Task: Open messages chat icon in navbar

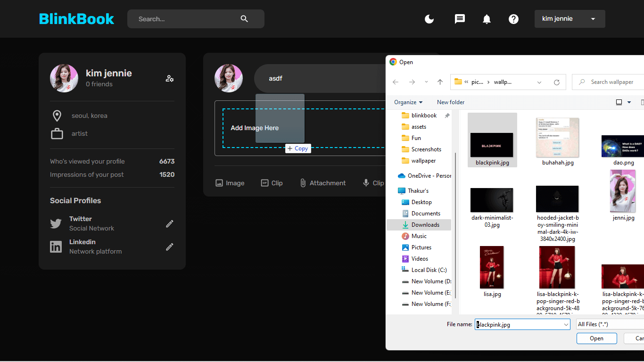Action: [x=460, y=19]
